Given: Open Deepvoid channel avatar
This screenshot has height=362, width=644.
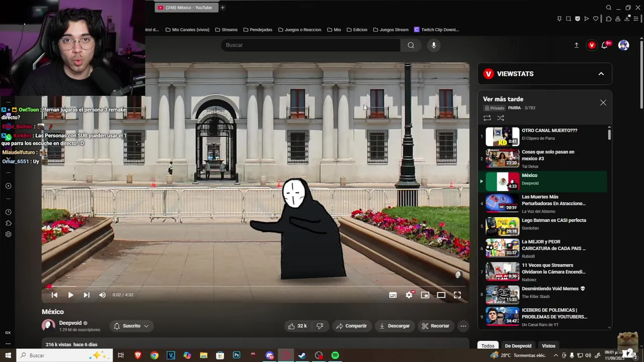Looking at the screenshot, I should [x=48, y=326].
